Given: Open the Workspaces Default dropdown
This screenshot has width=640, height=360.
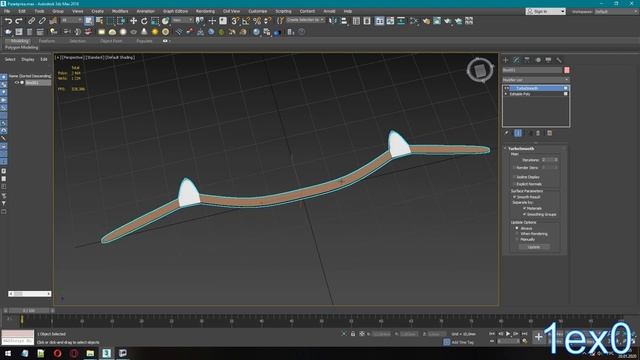Looking at the screenshot, I should tap(616, 11).
